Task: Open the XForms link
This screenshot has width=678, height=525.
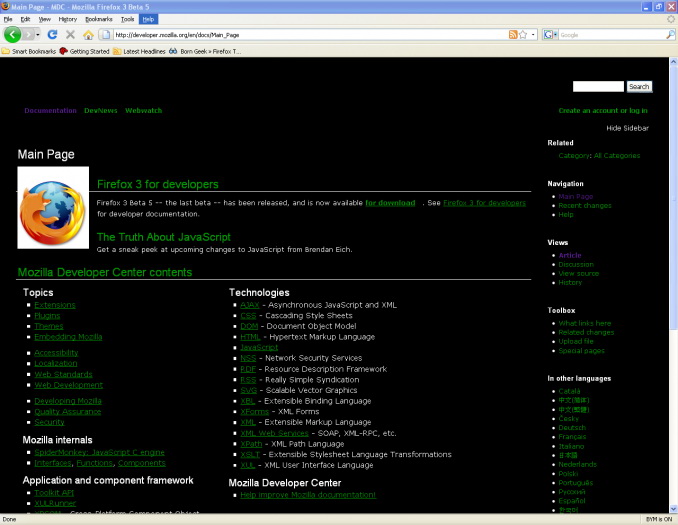Action: pos(255,412)
